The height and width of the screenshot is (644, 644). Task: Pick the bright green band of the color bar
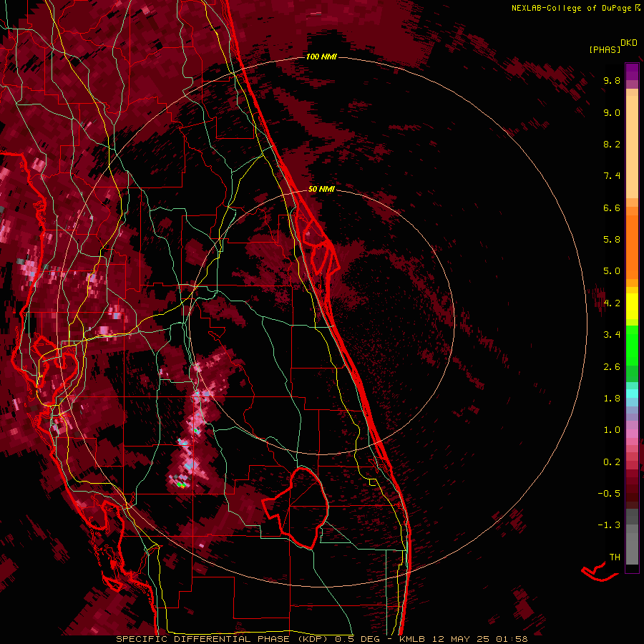(632, 345)
